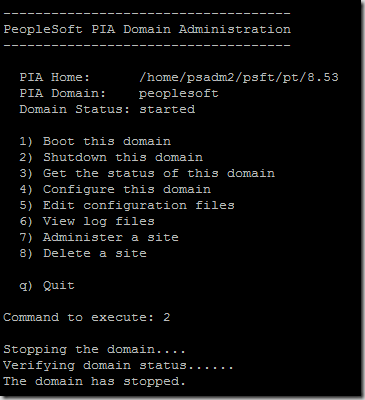Click the PIA Home path text
Image resolution: width=365 pixels, height=400 pixels.
coord(239,78)
